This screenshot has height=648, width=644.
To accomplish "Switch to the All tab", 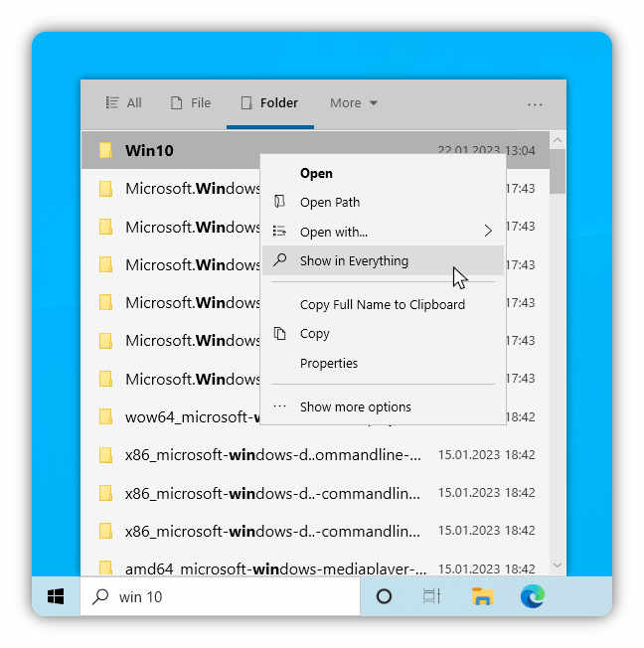I will (x=123, y=102).
